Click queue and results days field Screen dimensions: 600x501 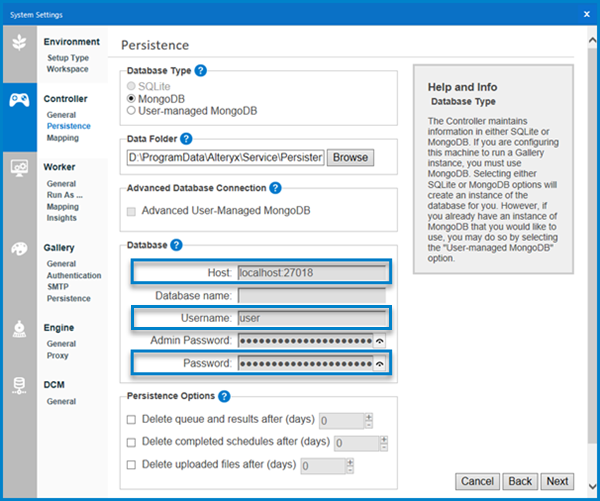tap(341, 421)
